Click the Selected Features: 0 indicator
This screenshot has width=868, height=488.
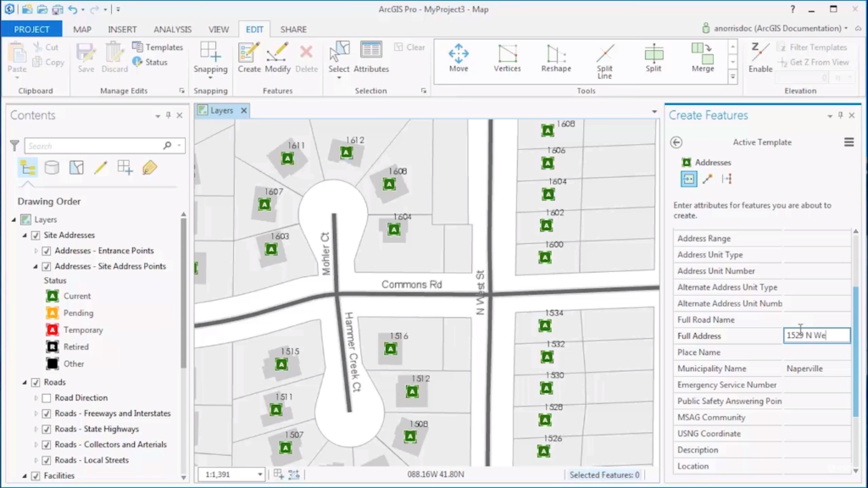604,474
